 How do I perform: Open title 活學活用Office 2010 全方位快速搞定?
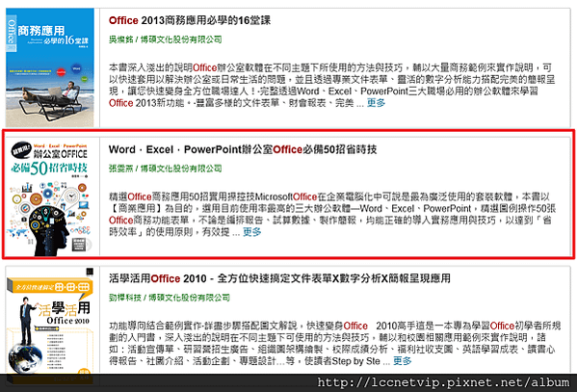coord(279,278)
